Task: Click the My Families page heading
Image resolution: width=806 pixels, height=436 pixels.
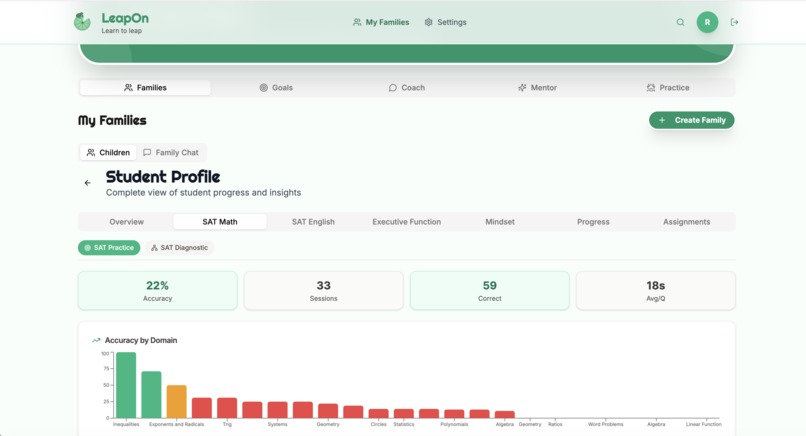Action: [112, 120]
